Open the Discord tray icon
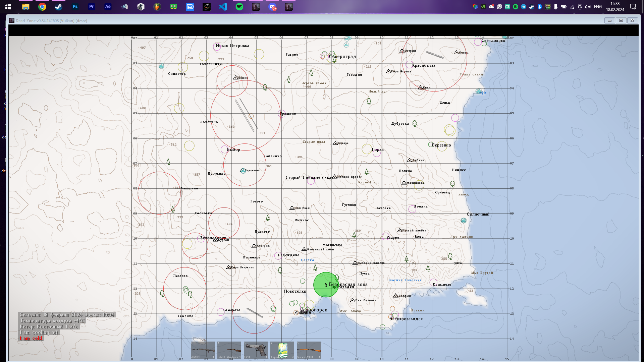Image resolution: width=644 pixels, height=362 pixels. [491, 7]
